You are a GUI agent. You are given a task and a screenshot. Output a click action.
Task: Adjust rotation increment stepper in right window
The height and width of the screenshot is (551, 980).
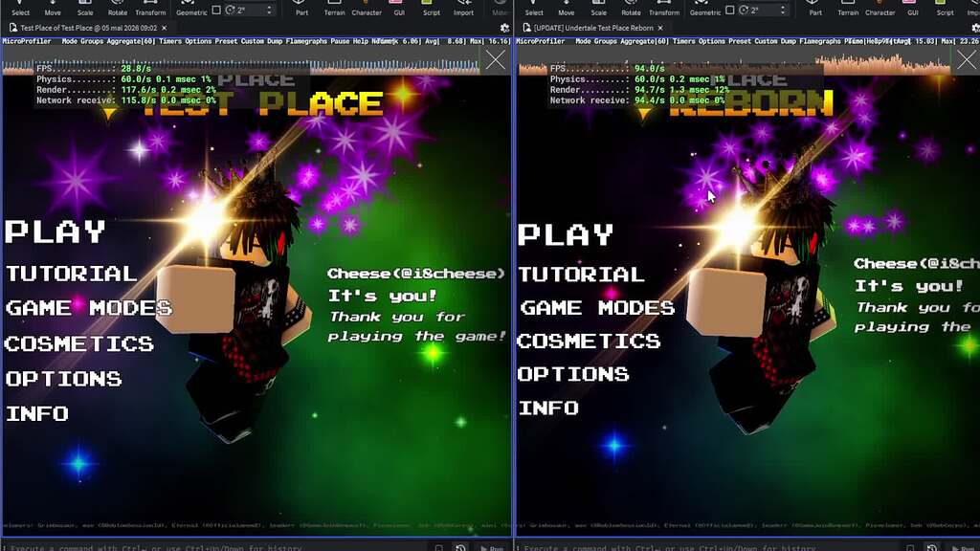(x=783, y=10)
